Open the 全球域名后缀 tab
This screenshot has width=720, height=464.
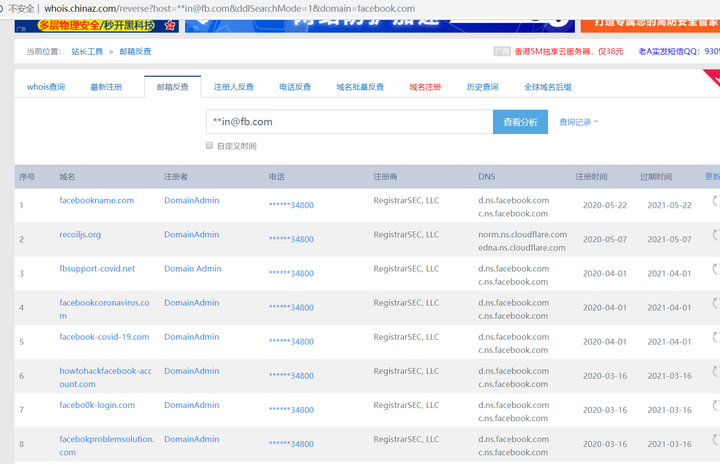coord(548,87)
